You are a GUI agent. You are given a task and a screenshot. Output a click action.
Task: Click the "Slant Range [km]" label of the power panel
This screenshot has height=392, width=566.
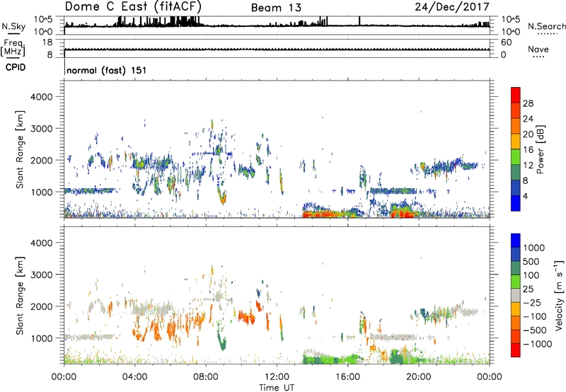[x=20, y=149]
